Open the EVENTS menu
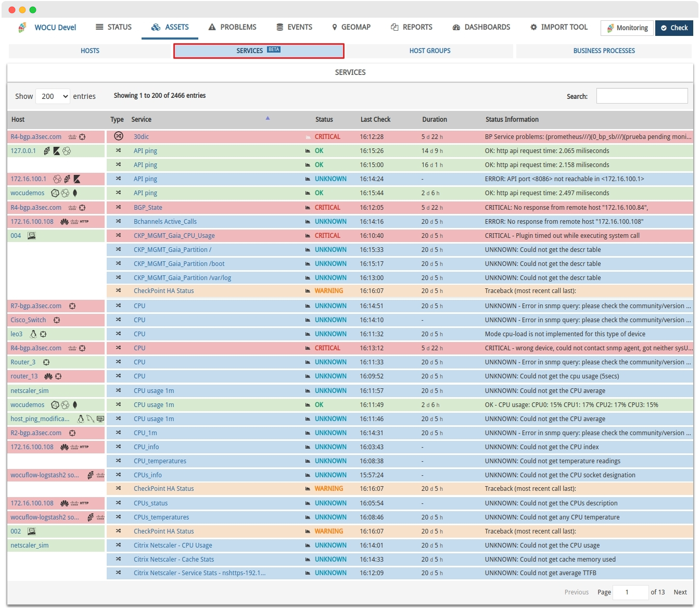Viewport: 700px width, 609px height. pos(294,27)
